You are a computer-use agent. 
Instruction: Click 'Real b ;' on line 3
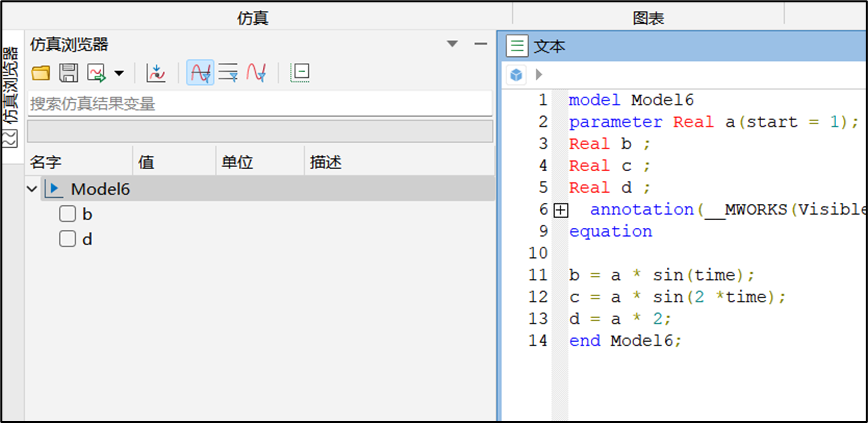609,144
